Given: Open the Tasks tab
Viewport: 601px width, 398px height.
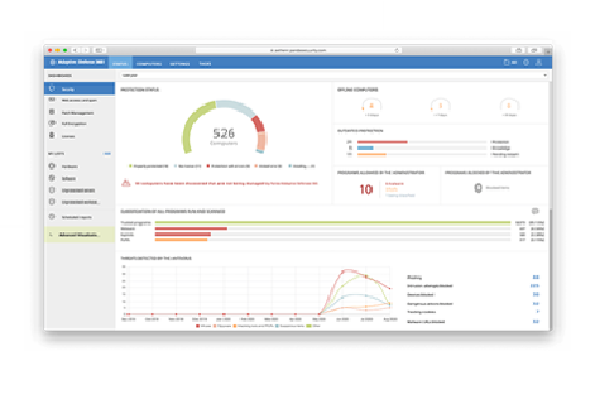Looking at the screenshot, I should click(x=205, y=64).
